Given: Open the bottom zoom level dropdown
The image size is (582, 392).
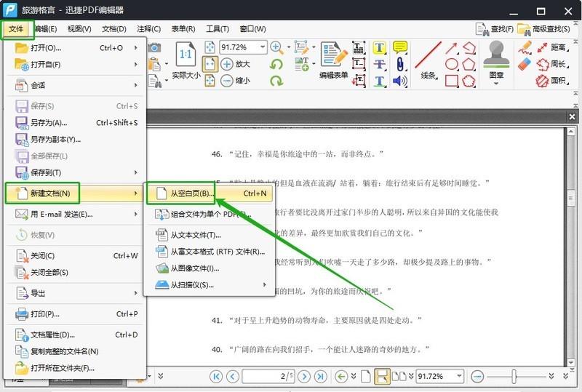Looking at the screenshot, I should click(461, 376).
